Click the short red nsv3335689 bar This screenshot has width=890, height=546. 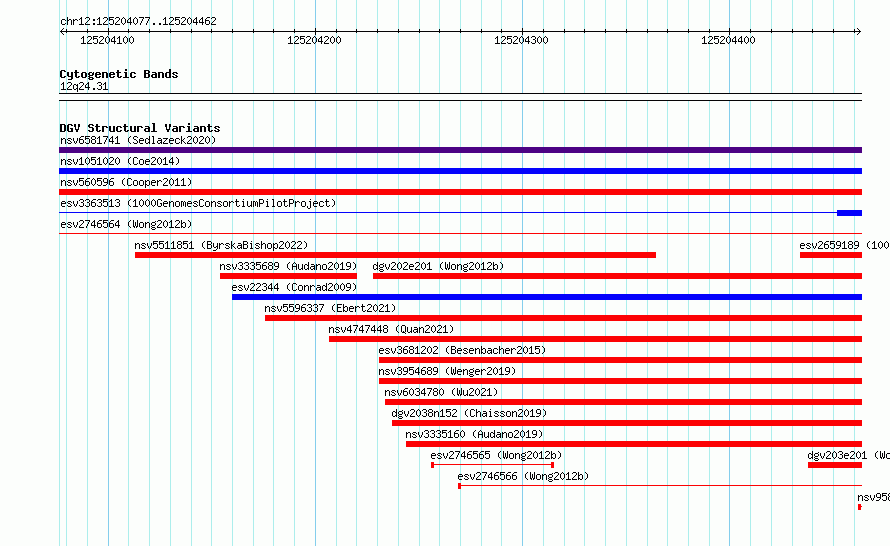tap(288, 276)
